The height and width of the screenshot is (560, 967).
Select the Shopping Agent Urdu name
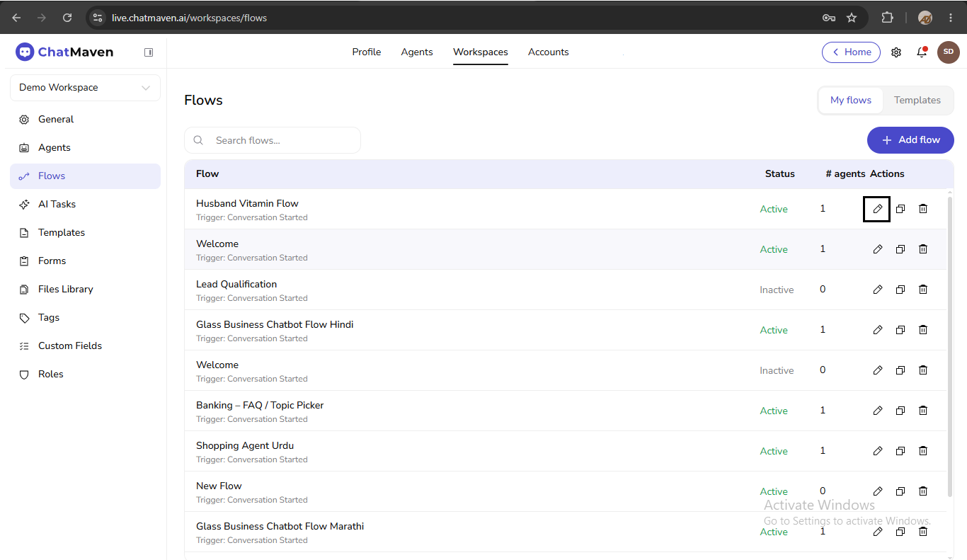[x=245, y=446]
